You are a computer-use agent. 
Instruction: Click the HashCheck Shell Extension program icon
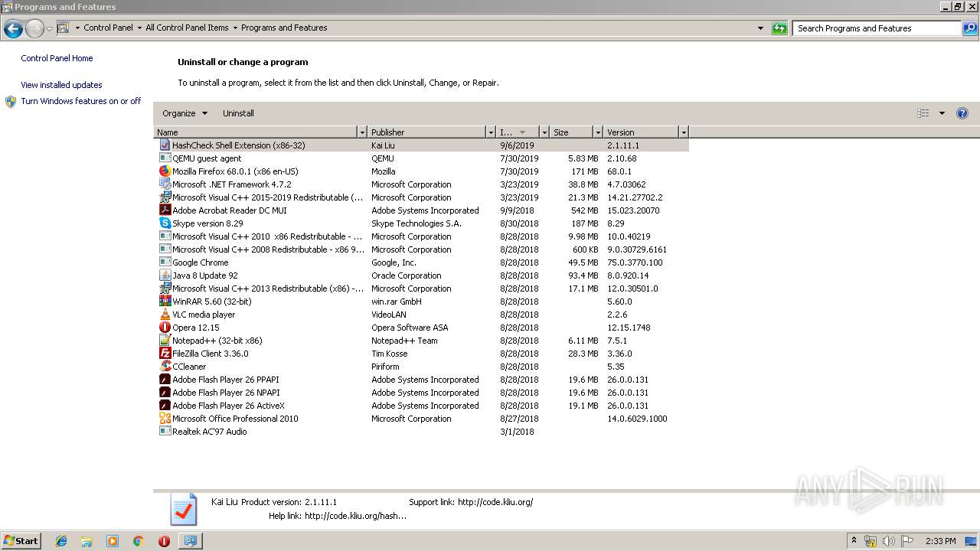pos(165,145)
